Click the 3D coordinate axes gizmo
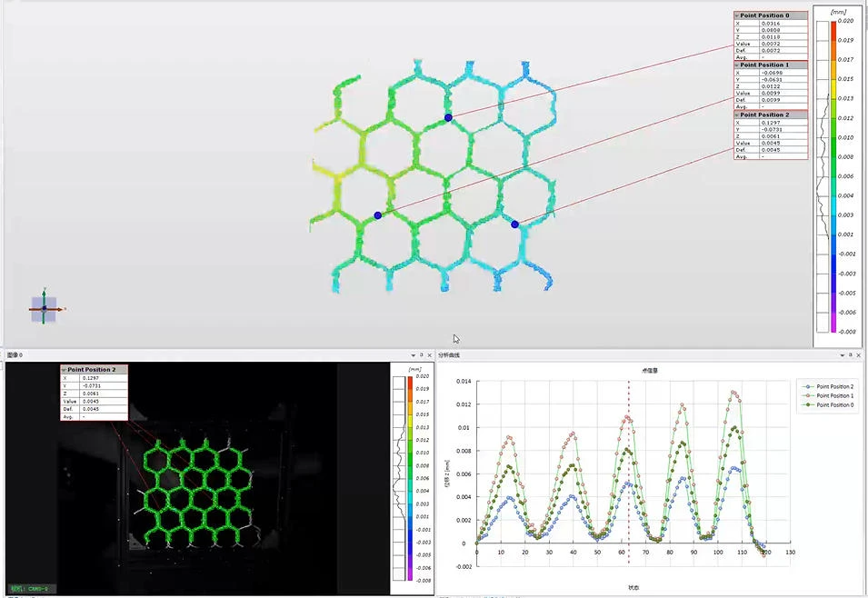Viewport: 868px width, 598px height. 43,309
